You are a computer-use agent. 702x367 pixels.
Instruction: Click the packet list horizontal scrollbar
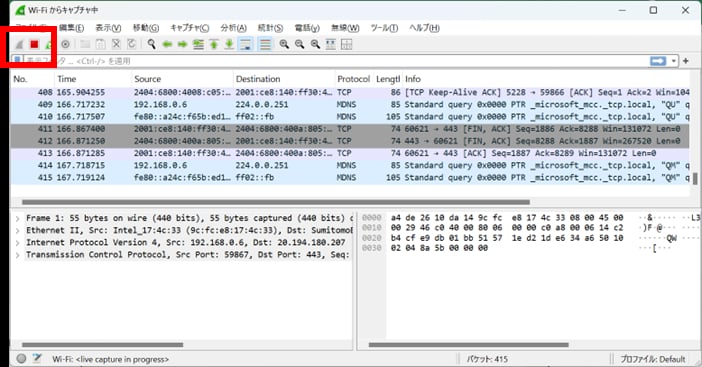[275, 202]
